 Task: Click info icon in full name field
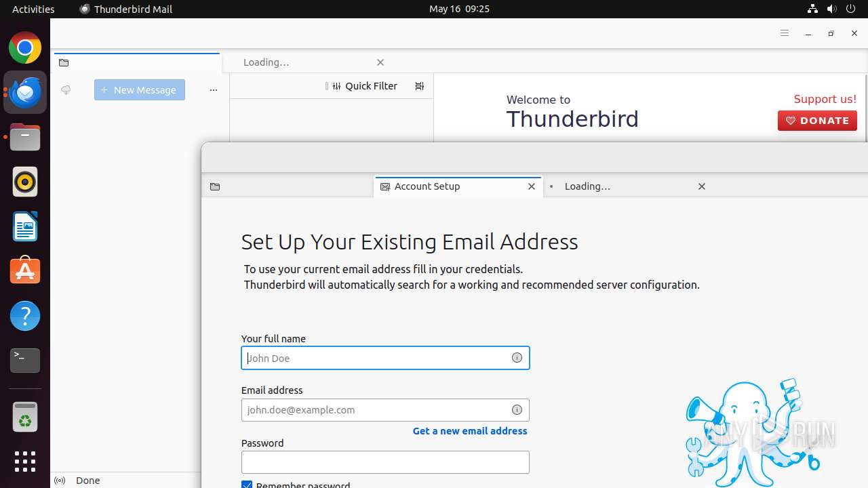point(517,358)
